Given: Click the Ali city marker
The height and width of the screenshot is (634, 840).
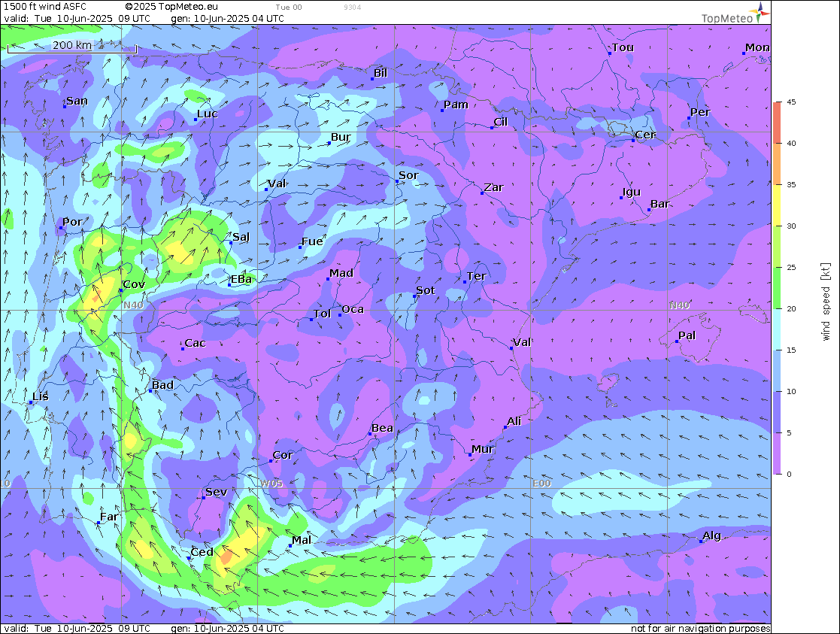Looking at the screenshot, I should (505, 427).
